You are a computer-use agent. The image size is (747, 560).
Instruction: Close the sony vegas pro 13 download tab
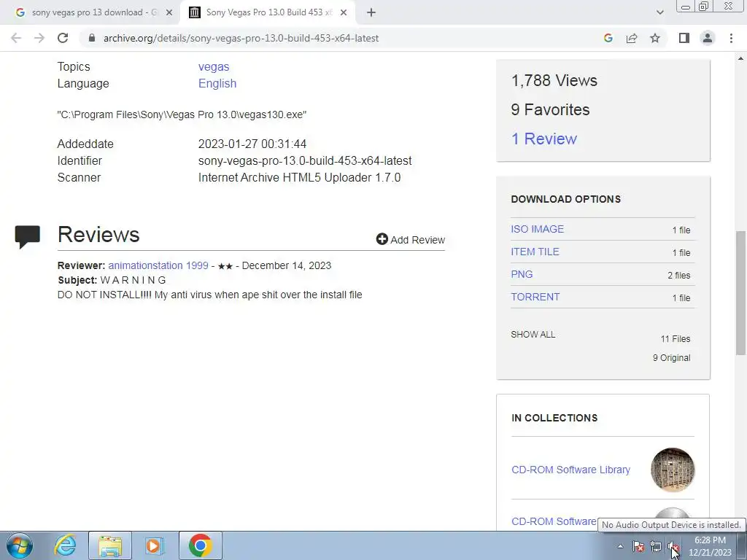(x=169, y=12)
